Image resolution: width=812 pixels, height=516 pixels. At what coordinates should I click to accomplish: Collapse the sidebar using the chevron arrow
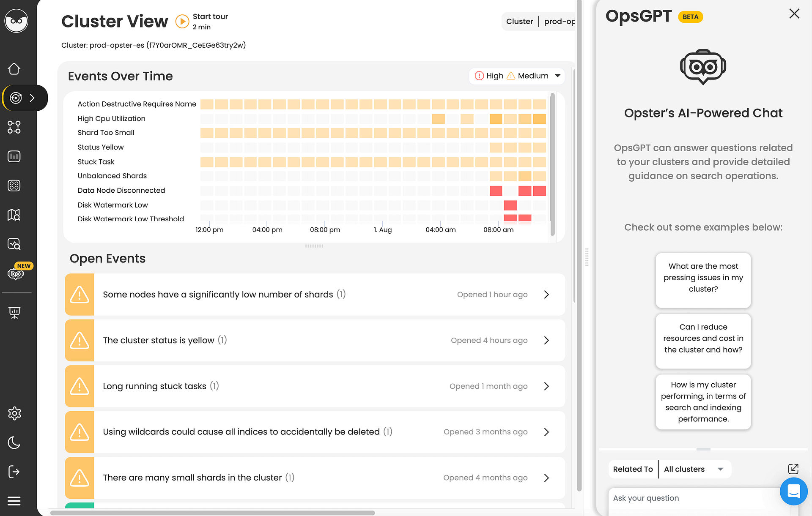32,98
